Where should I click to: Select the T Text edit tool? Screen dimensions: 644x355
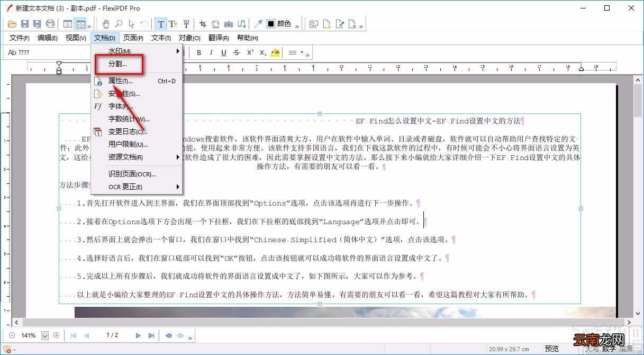[x=161, y=24]
